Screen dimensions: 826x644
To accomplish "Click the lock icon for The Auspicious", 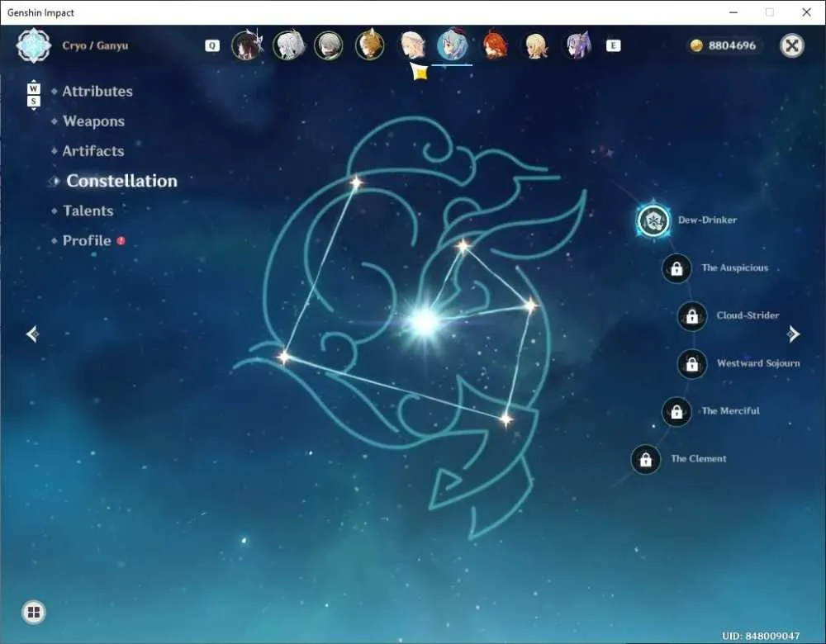I will tap(676, 268).
